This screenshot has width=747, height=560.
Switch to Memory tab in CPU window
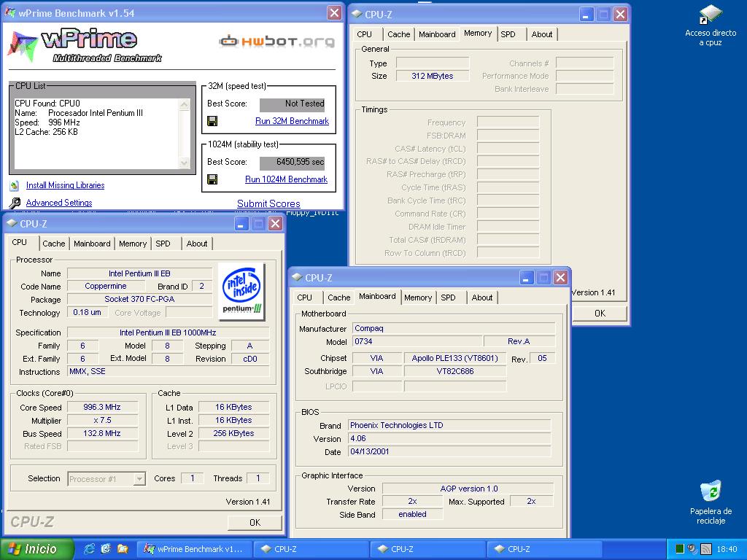(x=133, y=244)
